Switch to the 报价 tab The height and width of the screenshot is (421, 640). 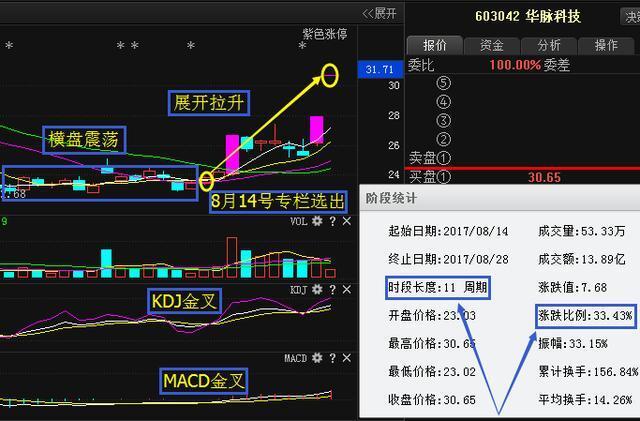[435, 46]
